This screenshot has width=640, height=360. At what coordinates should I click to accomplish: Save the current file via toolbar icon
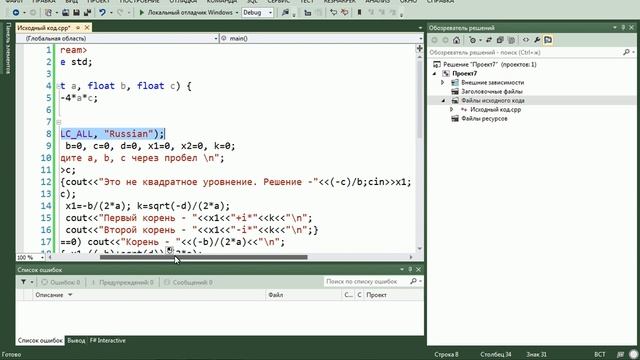pos(76,13)
